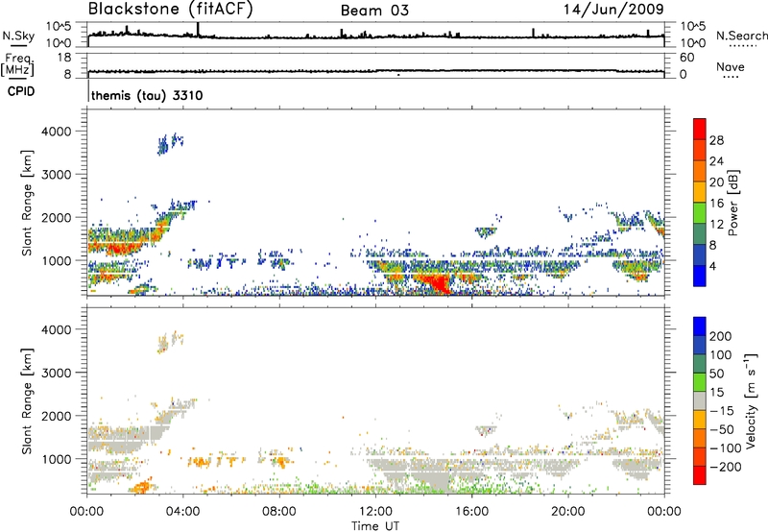Pick the gray segment of velocity colorbar
This screenshot has height=532, width=768.
tap(700, 400)
